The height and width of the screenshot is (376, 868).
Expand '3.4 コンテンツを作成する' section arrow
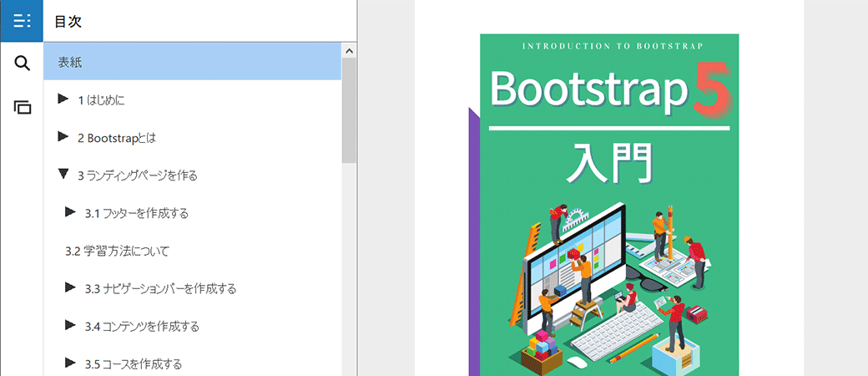click(x=70, y=325)
